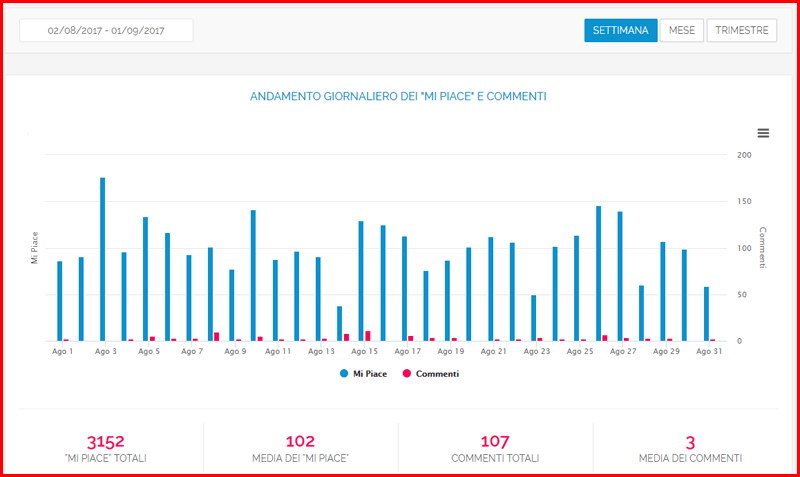
Task: Click the COMMENTI TOTALI label
Action: 495,458
